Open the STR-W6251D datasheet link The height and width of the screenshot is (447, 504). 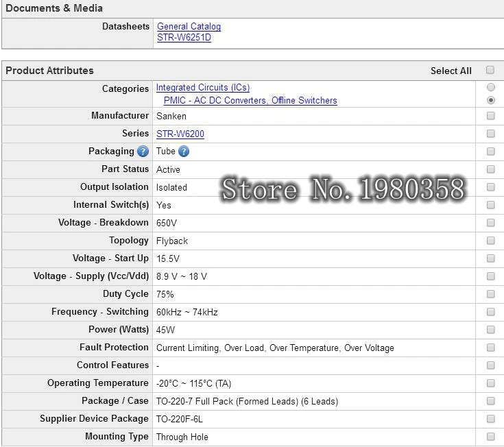(184, 38)
